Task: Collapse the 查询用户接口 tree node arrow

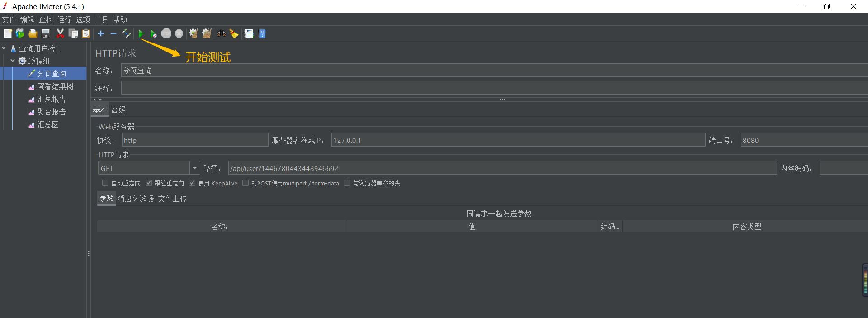Action: [4, 48]
